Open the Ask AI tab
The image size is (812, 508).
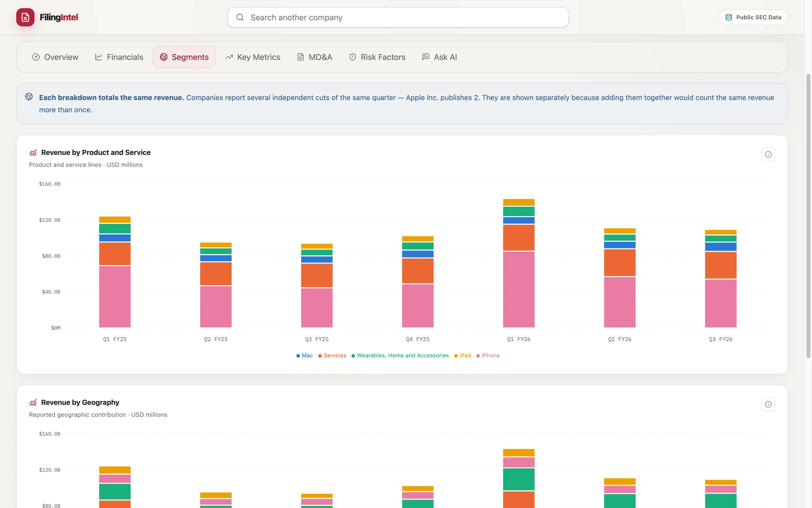click(x=439, y=57)
